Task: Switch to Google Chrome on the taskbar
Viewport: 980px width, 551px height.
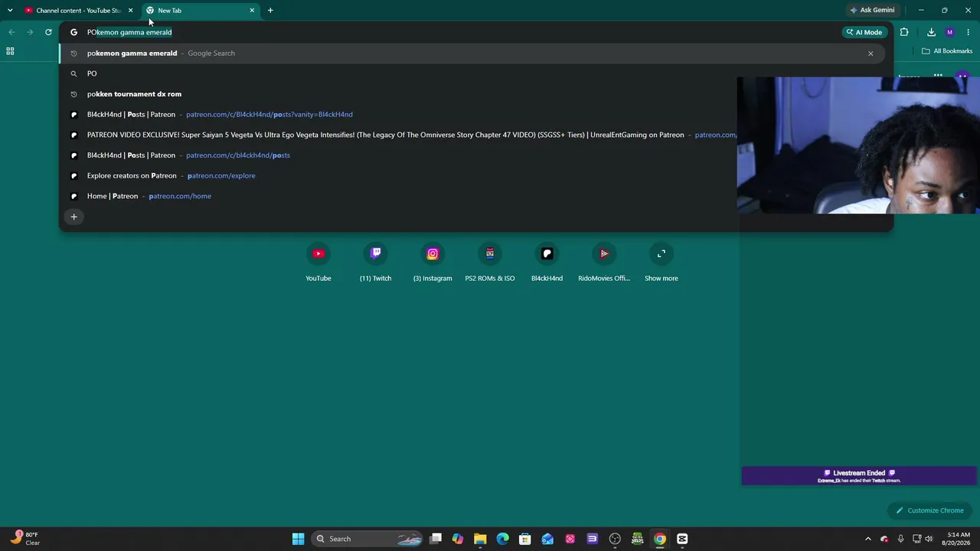Action: (660, 539)
